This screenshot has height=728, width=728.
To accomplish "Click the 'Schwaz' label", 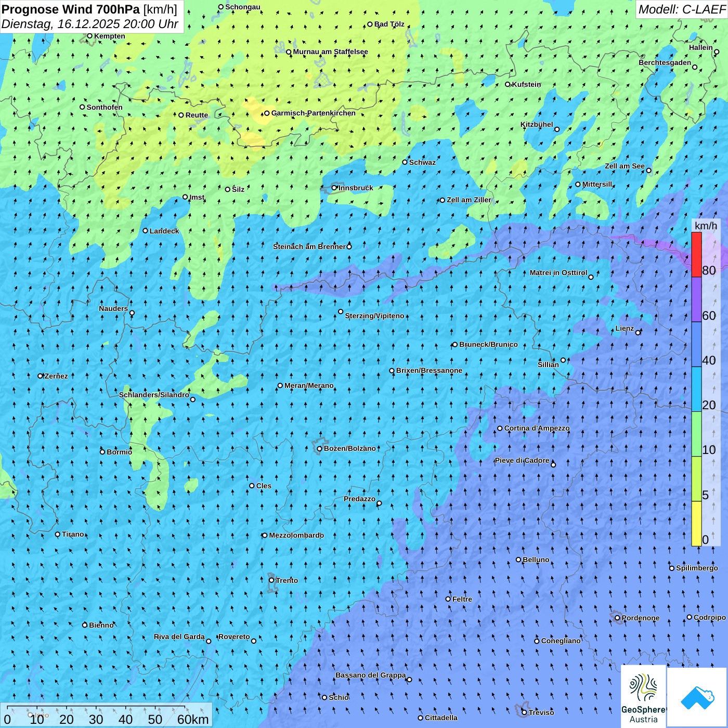I will 423,162.
